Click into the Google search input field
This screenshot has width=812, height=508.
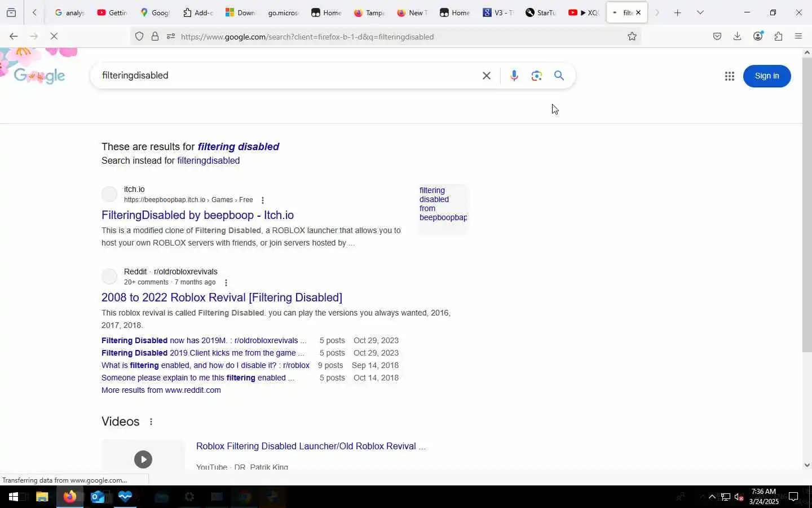coord(288,76)
